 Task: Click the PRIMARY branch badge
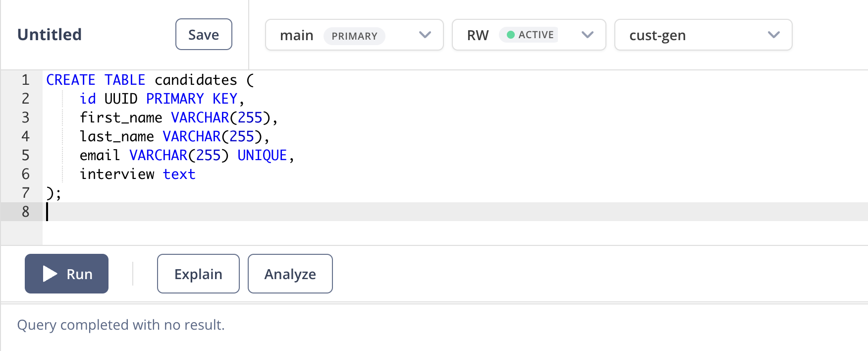354,36
